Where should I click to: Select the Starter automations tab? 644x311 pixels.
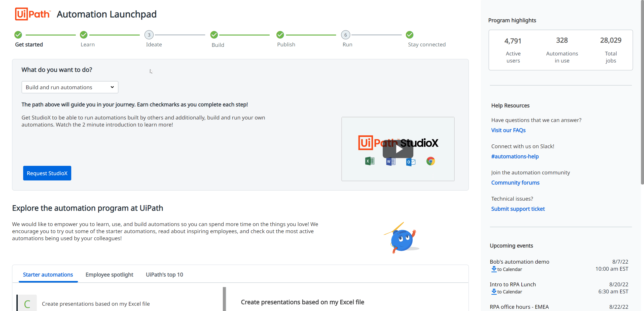point(48,273)
